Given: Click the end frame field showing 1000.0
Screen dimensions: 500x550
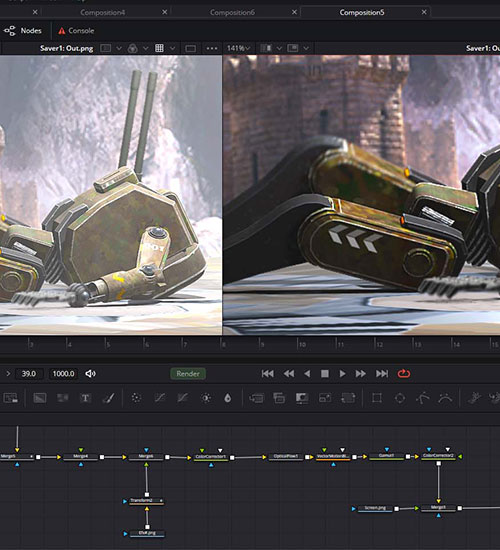Looking at the screenshot, I should click(x=64, y=374).
